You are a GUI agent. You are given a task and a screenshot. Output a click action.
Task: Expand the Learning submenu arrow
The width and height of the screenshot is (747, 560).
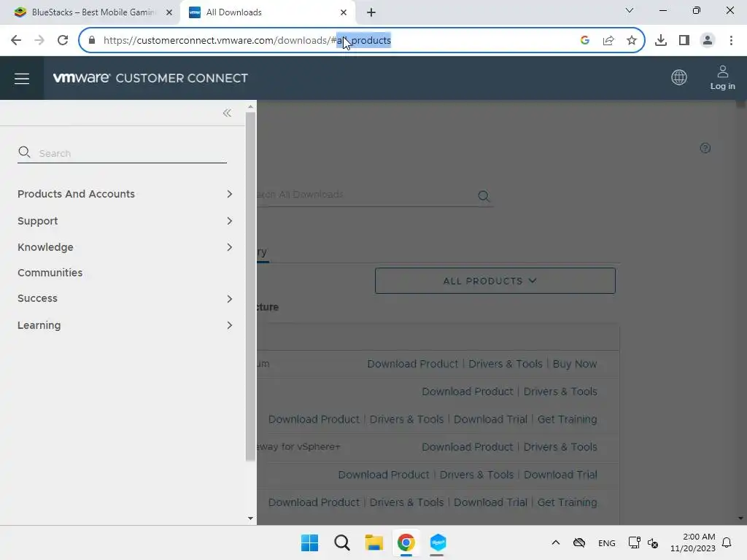230,325
